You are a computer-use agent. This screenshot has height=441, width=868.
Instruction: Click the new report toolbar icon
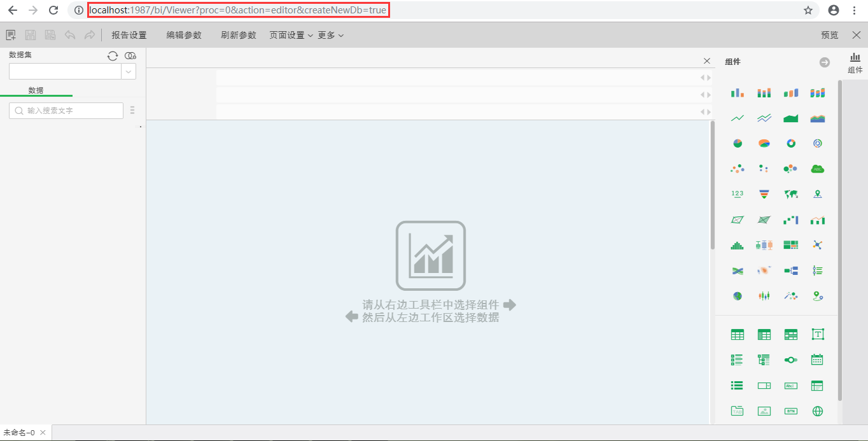[x=11, y=35]
